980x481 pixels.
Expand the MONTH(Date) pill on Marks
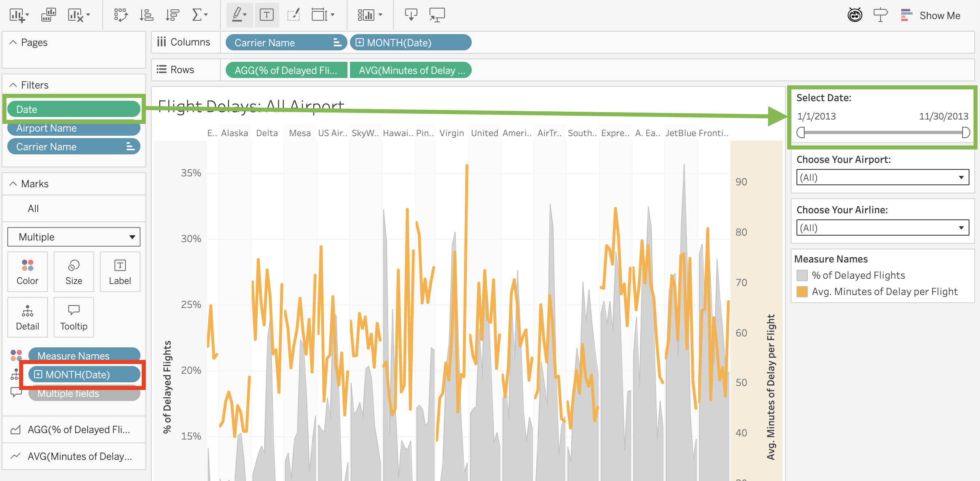click(38, 375)
